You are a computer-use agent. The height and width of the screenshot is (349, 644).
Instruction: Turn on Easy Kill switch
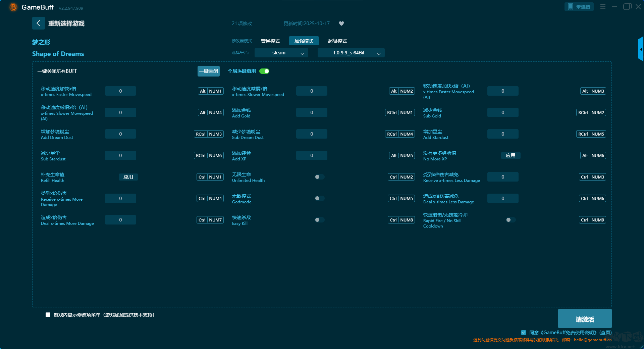point(320,220)
